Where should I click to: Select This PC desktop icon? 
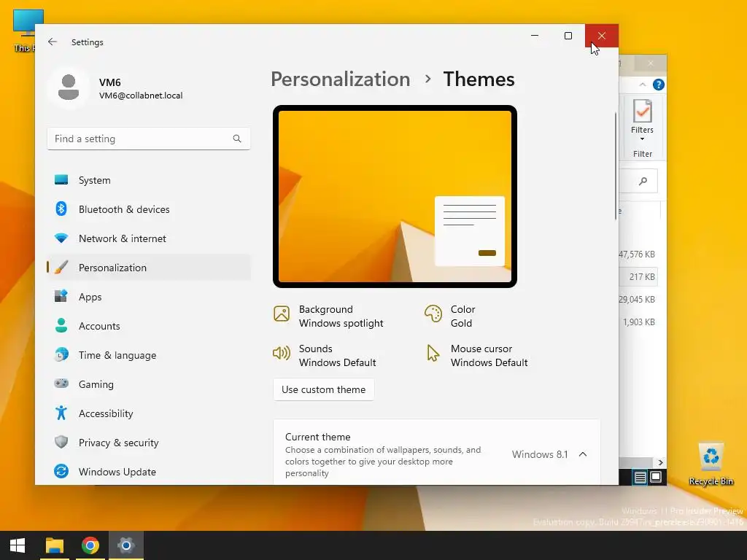coord(24,31)
